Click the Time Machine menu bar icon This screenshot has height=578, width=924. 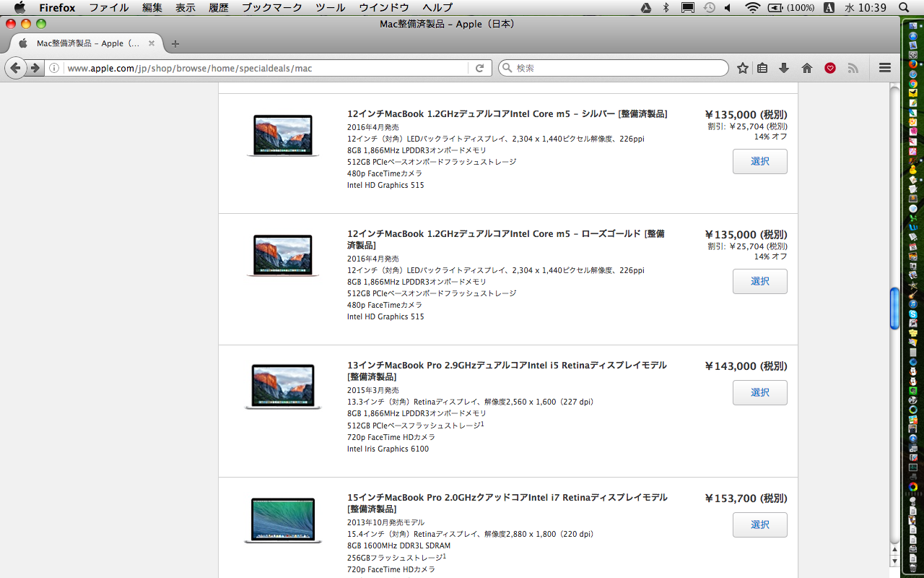tap(709, 7)
